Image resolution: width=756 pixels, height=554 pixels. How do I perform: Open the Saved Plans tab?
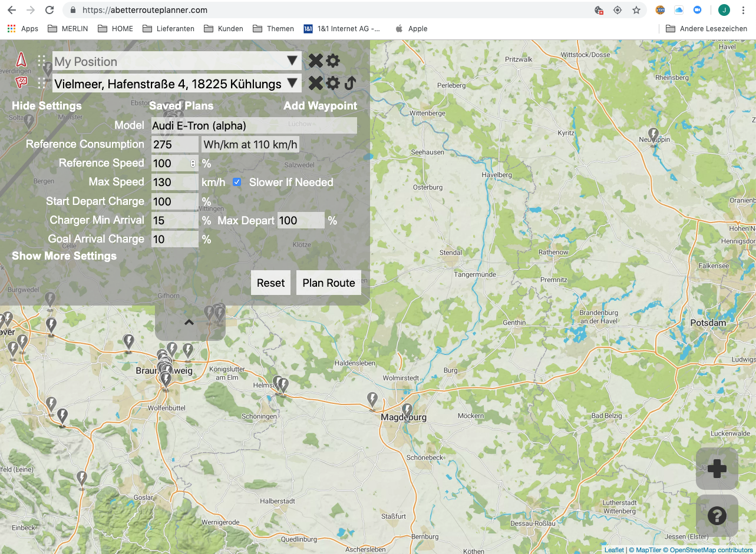tap(181, 106)
